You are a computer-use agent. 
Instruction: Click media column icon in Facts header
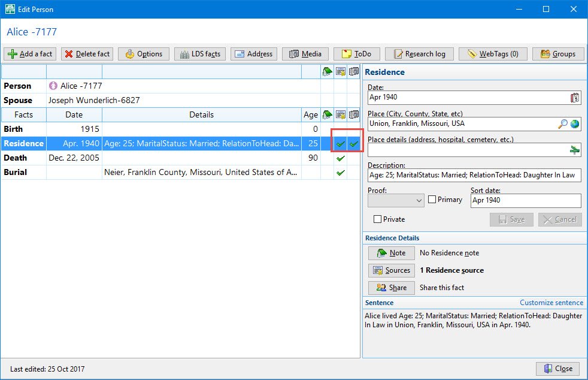click(354, 114)
